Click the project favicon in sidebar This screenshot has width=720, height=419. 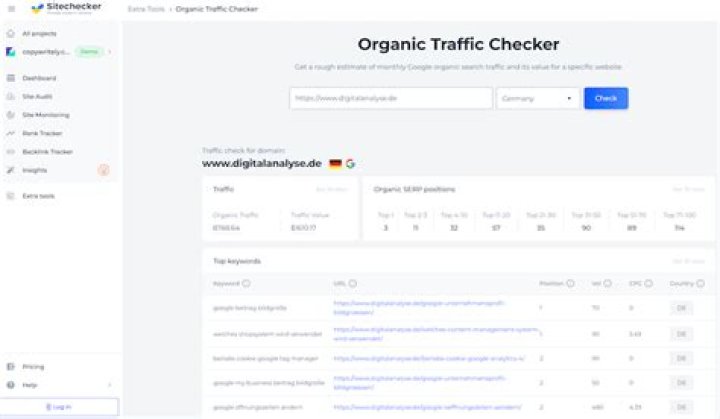click(11, 52)
